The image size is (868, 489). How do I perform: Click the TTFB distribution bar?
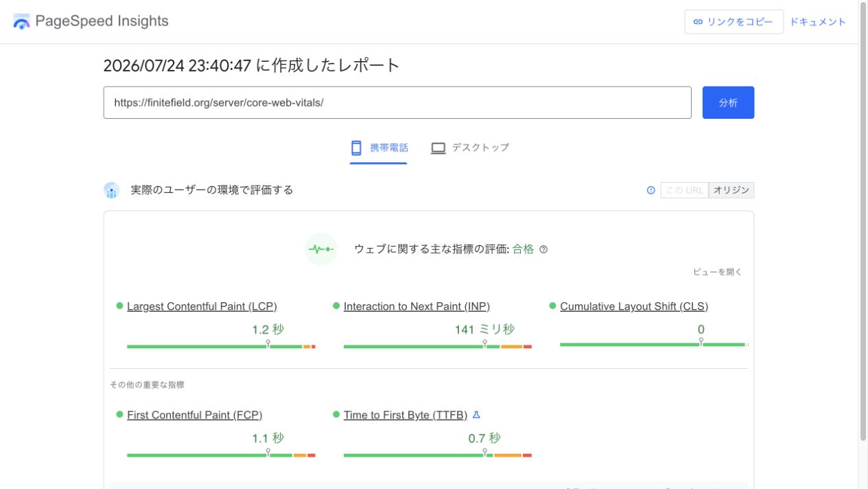point(438,455)
